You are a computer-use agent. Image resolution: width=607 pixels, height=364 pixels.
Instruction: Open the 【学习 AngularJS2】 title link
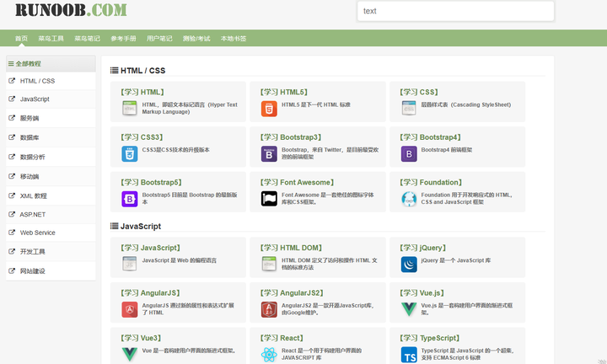[x=292, y=293]
